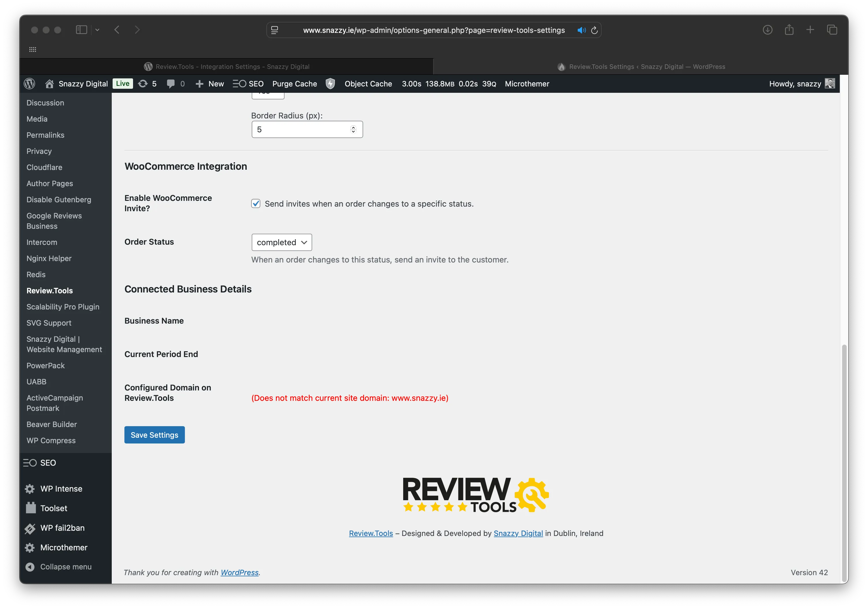The image size is (868, 608).
Task: Open the Order Status completed dropdown
Action: [282, 242]
